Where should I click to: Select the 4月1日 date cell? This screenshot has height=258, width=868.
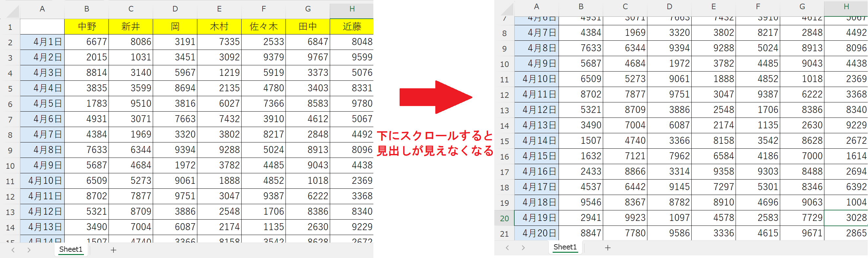pyautogui.click(x=42, y=42)
